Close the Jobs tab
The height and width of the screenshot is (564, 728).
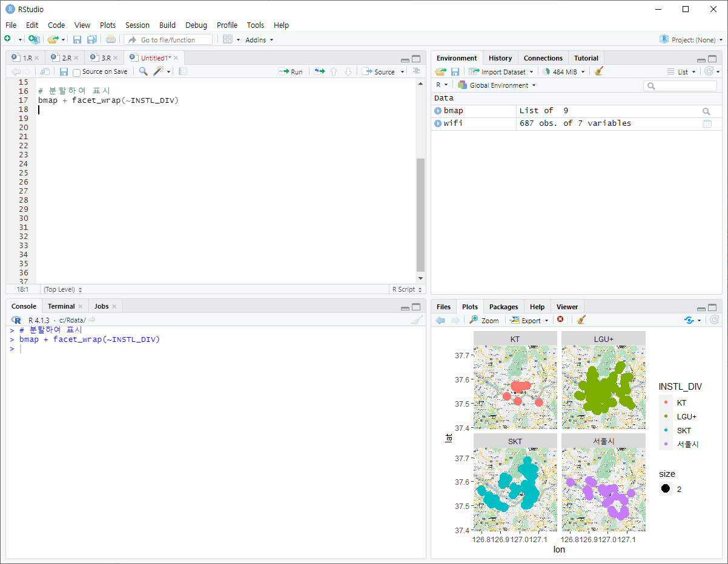coord(114,306)
